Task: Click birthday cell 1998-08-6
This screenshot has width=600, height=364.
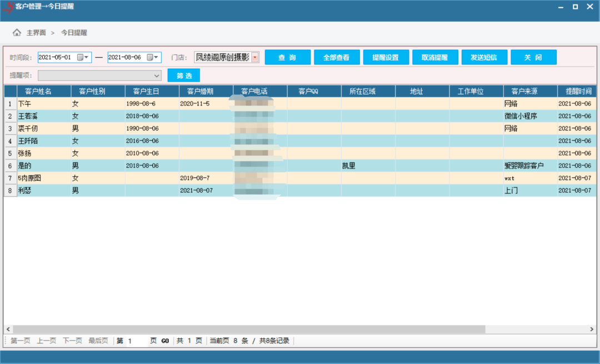Action: coord(152,104)
